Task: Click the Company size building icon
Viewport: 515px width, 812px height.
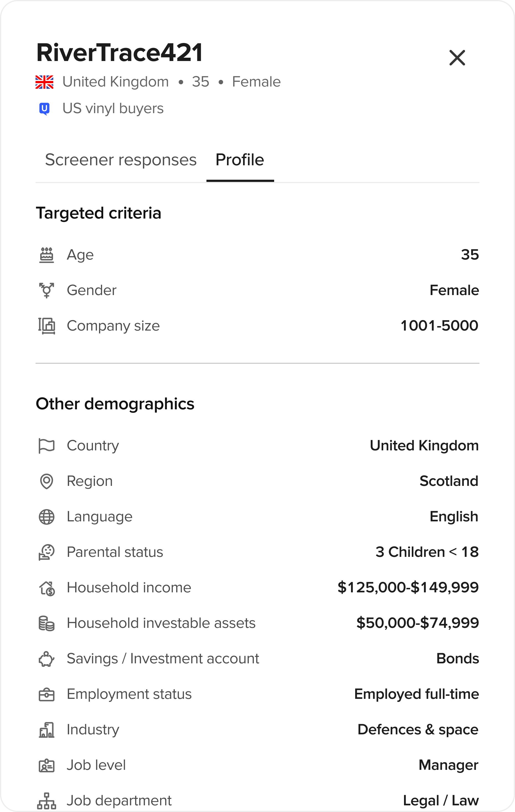Action: (47, 326)
